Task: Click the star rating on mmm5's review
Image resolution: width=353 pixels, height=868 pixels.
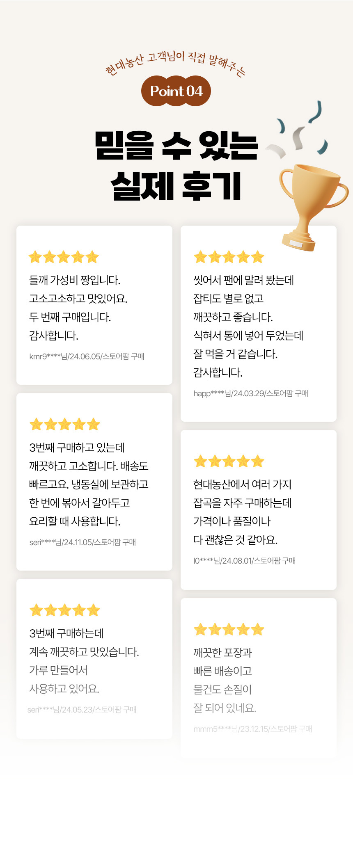Action: point(229,629)
